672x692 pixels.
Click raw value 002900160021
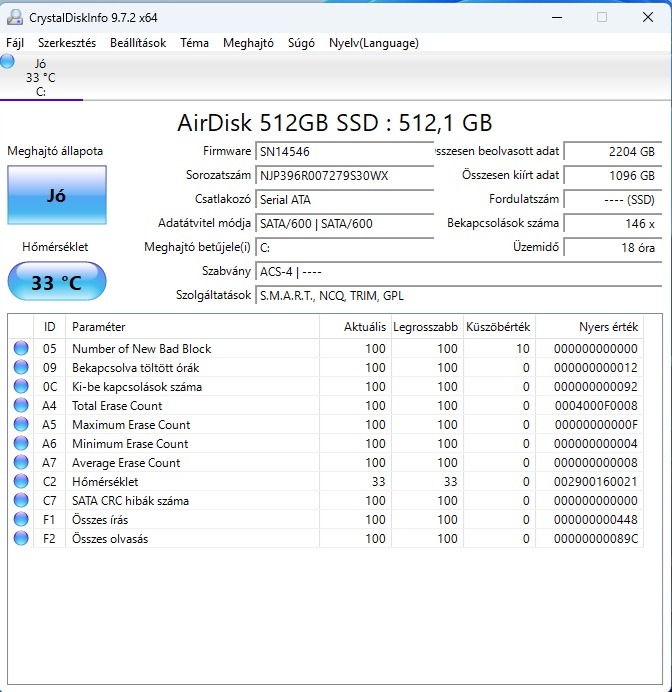(x=596, y=481)
